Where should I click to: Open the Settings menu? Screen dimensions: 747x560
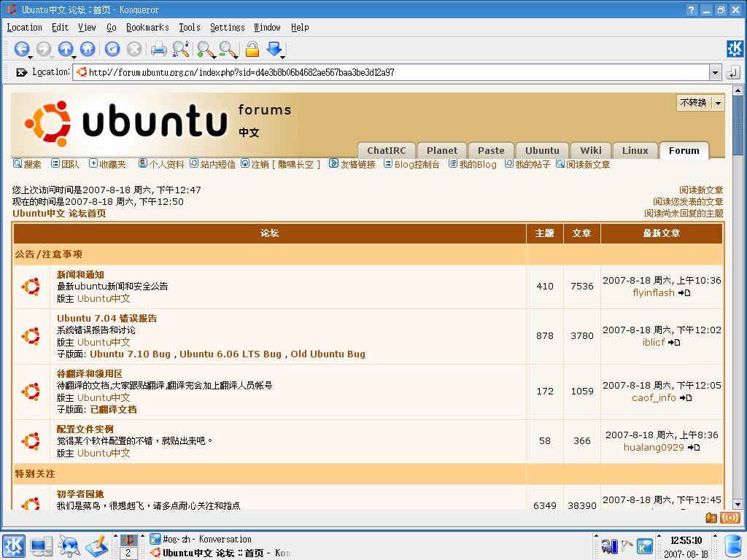tap(228, 28)
